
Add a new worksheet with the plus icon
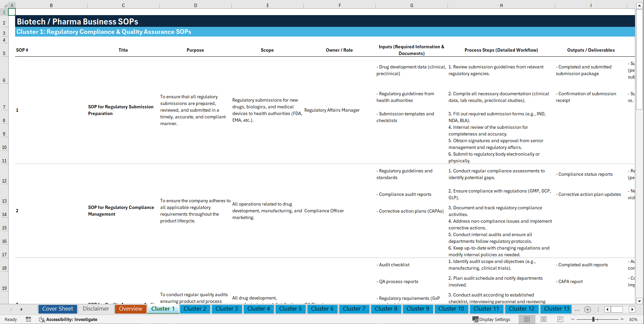pyautogui.click(x=587, y=309)
